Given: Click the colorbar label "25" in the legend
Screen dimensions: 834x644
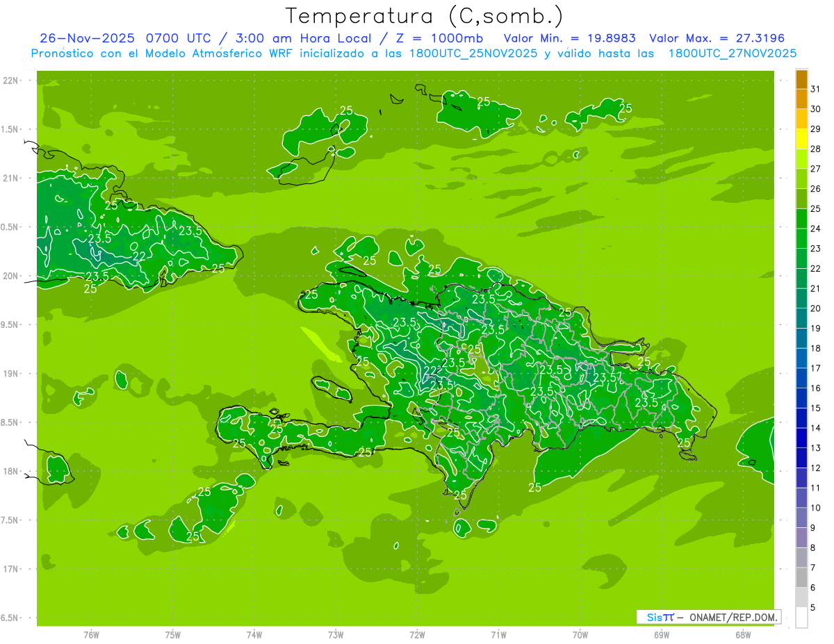Looking at the screenshot, I should (816, 208).
